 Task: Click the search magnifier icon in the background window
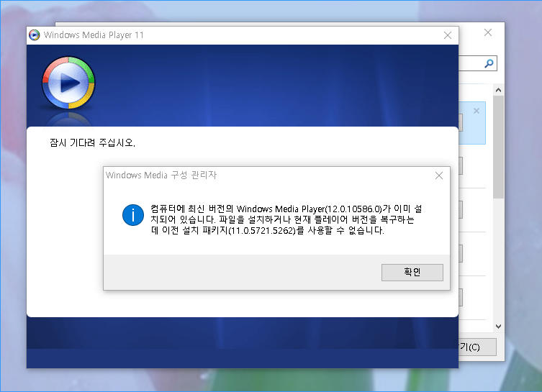tap(489, 63)
